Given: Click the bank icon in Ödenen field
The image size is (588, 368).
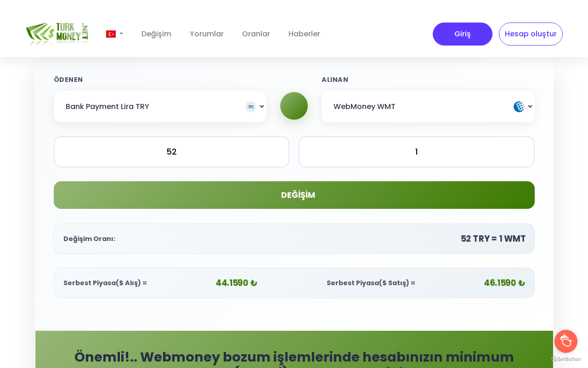Looking at the screenshot, I should (x=251, y=107).
